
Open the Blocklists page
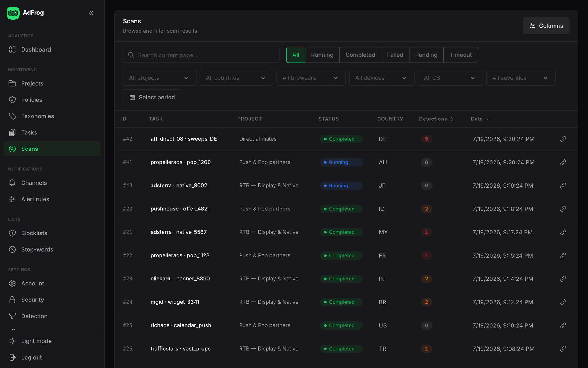(x=52, y=233)
